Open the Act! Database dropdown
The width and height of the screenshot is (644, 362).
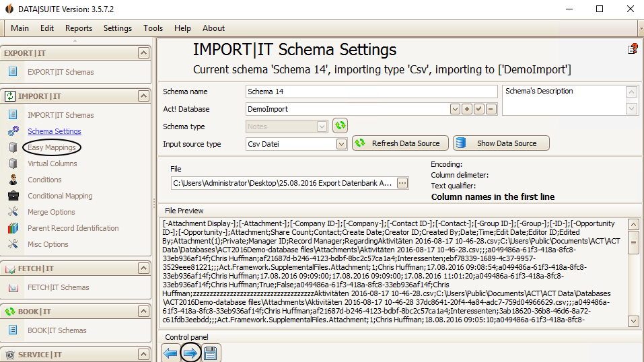[455, 109]
